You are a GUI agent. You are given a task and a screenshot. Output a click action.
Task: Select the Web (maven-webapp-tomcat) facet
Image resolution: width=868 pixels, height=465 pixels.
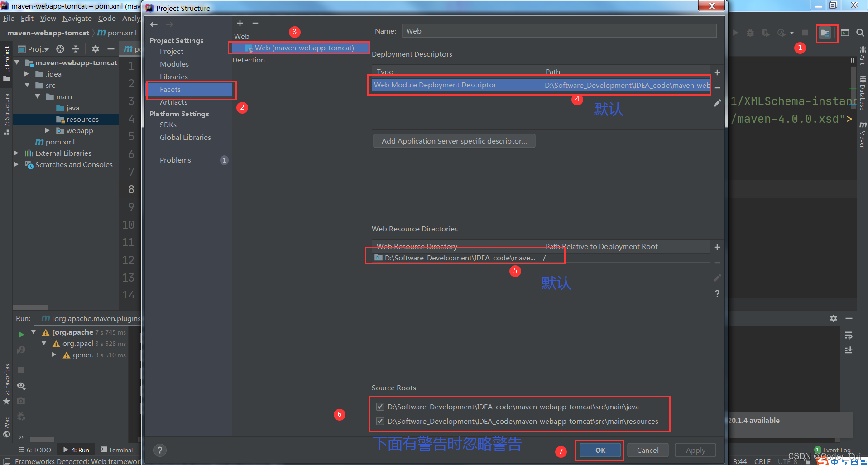coord(300,48)
